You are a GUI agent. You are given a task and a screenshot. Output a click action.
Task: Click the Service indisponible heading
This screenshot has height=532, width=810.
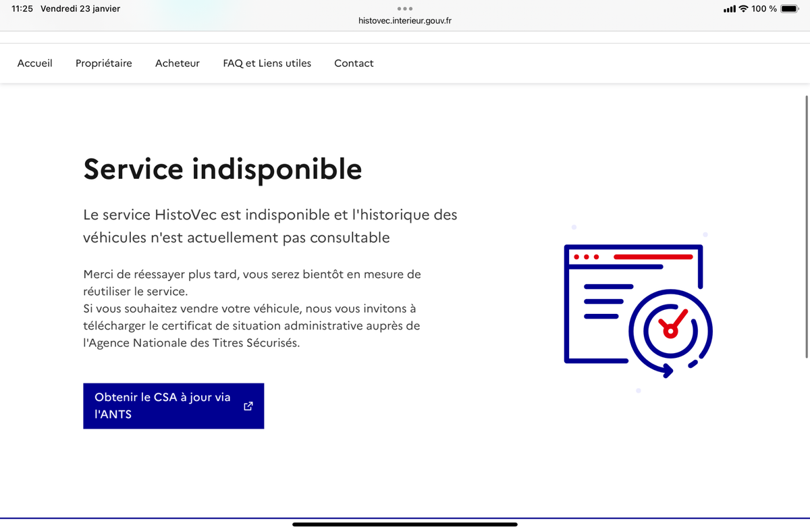(223, 169)
